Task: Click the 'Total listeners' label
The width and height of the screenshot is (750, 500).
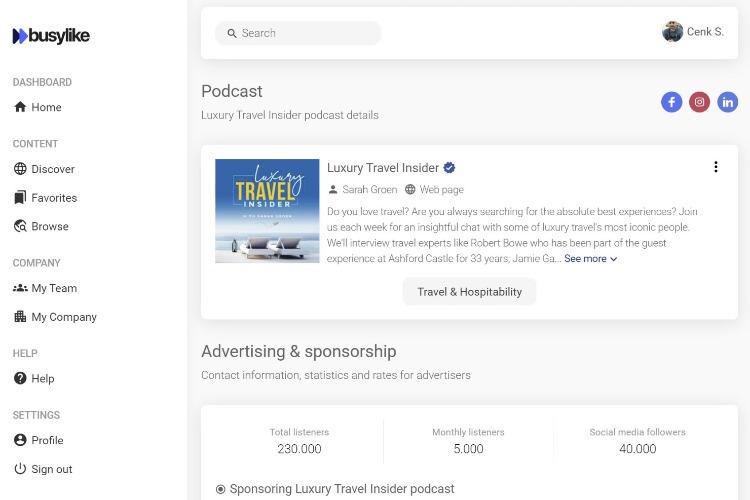Action: (x=299, y=432)
